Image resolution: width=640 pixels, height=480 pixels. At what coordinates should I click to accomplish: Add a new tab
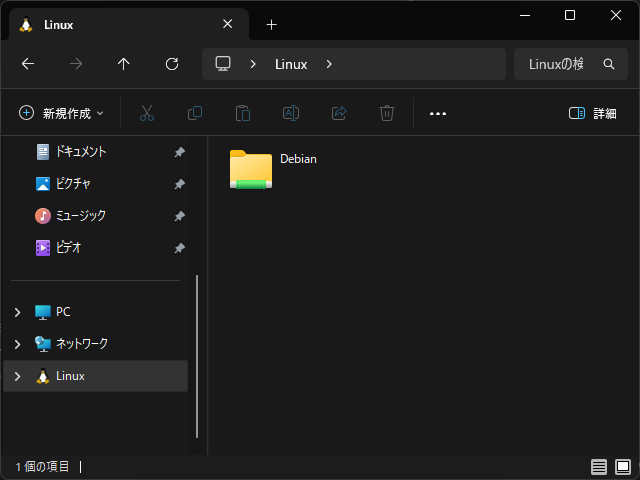271,24
